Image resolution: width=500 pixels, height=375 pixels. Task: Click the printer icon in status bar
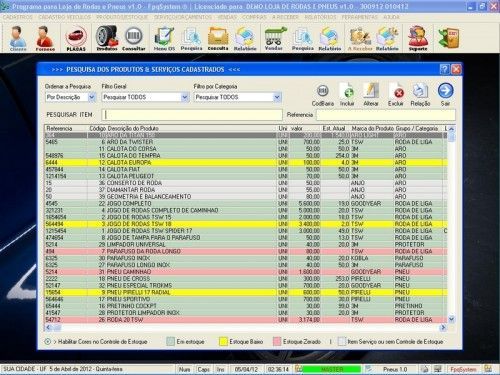[x=424, y=369]
